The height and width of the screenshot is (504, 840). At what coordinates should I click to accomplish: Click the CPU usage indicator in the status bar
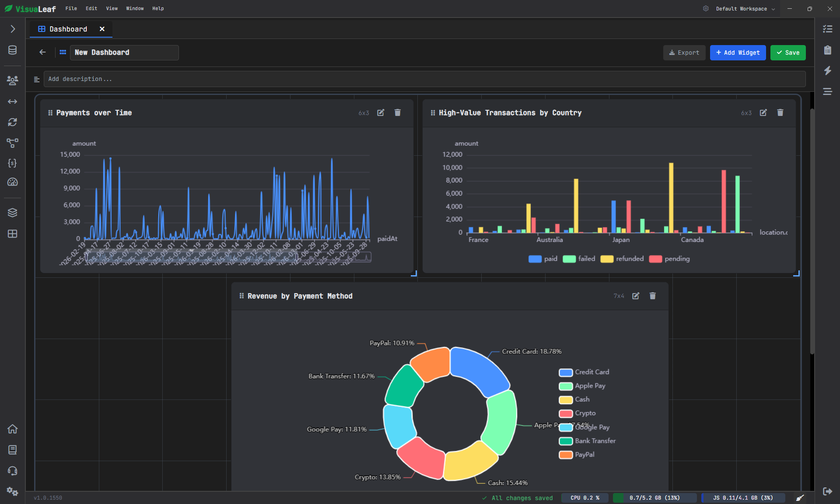[584, 498]
